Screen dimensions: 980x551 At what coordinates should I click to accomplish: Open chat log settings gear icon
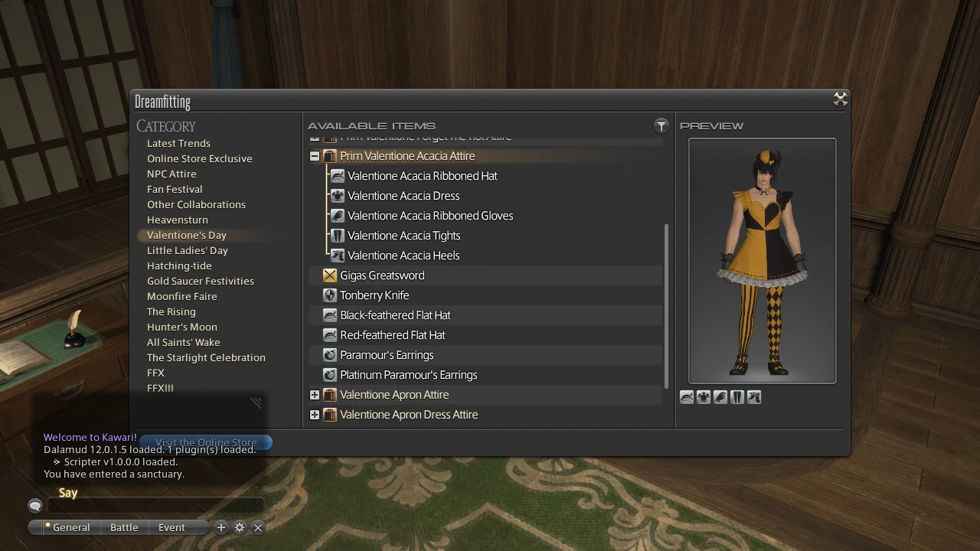point(240,527)
